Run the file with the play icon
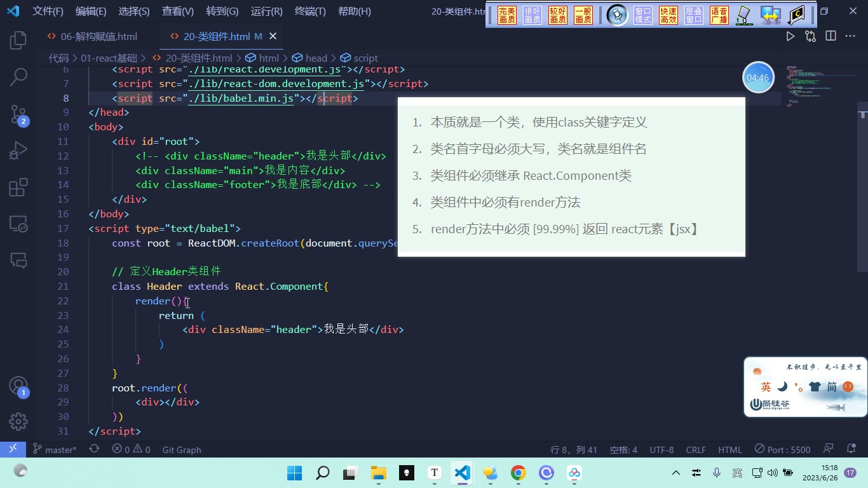Screen dimensions: 868x488 pos(790,37)
